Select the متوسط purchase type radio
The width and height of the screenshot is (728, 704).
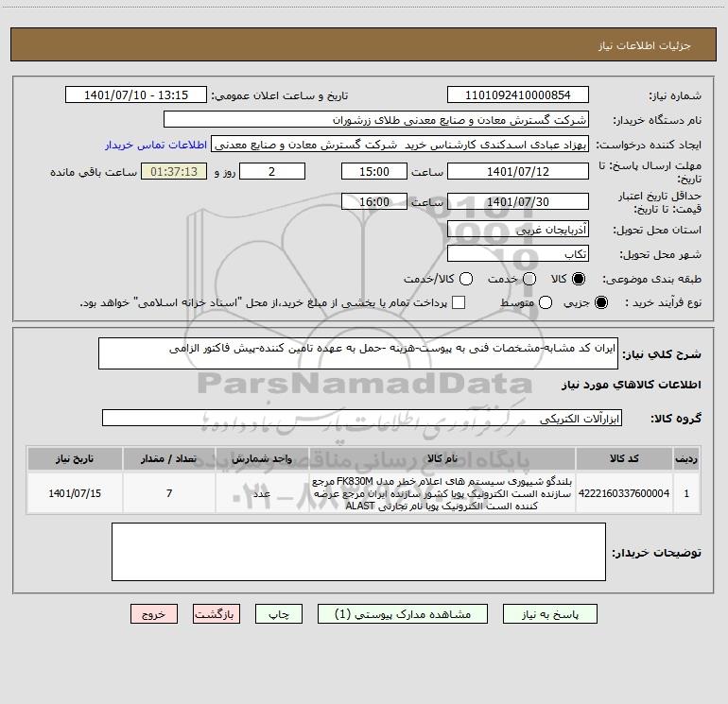click(546, 302)
